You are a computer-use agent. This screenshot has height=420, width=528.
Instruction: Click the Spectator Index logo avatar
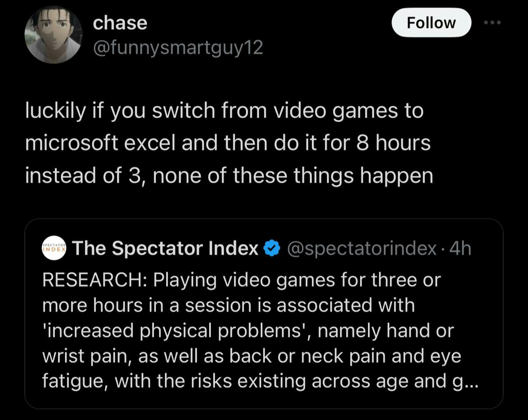(54, 248)
